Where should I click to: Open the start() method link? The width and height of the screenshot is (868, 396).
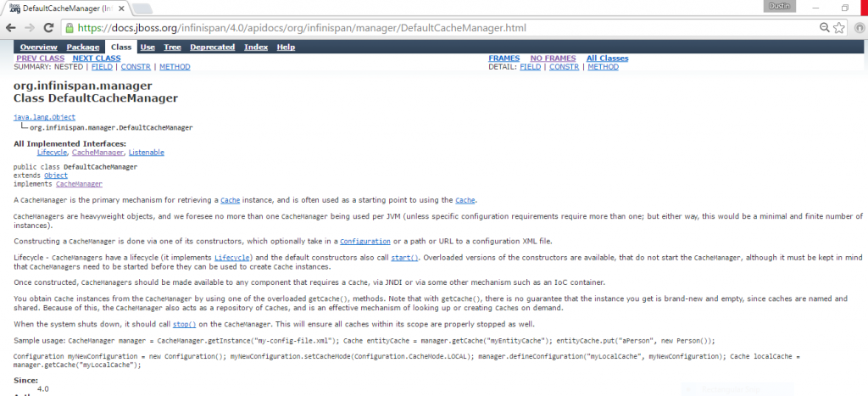[404, 258]
